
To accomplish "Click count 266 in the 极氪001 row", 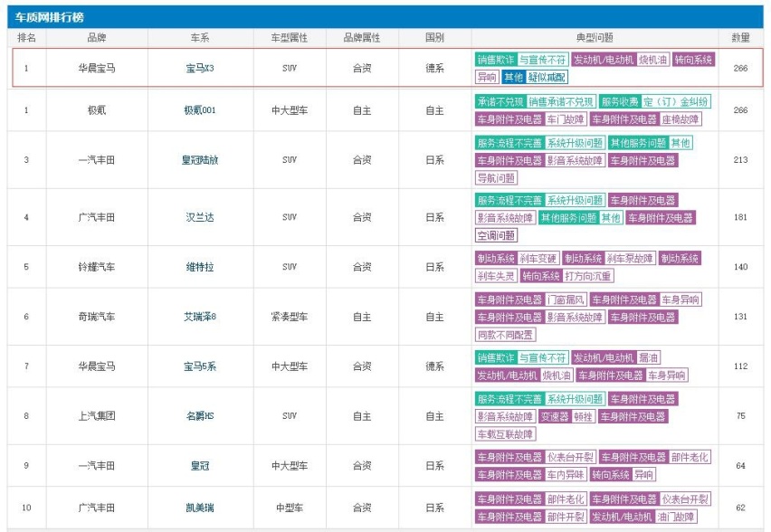I will [740, 110].
